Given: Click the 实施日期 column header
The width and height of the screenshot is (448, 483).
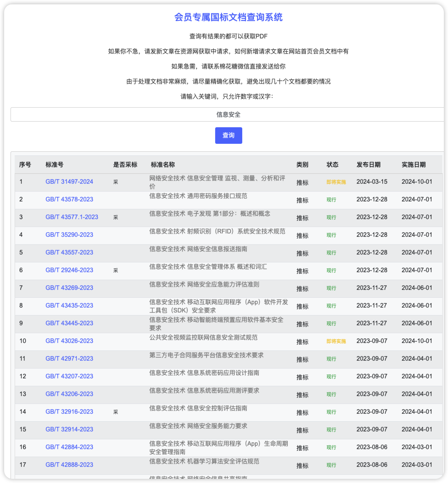Looking at the screenshot, I should pos(414,165).
